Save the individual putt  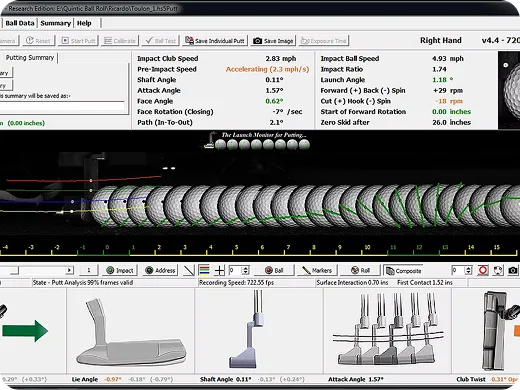point(215,41)
